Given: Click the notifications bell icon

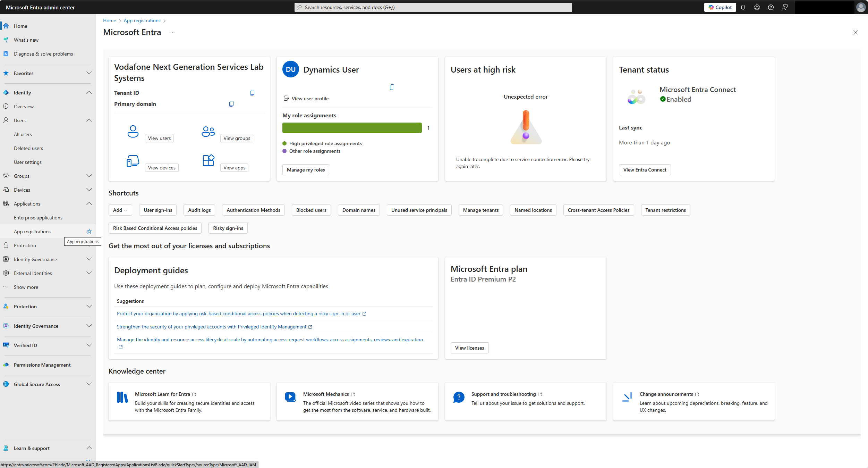Looking at the screenshot, I should coord(743,7).
